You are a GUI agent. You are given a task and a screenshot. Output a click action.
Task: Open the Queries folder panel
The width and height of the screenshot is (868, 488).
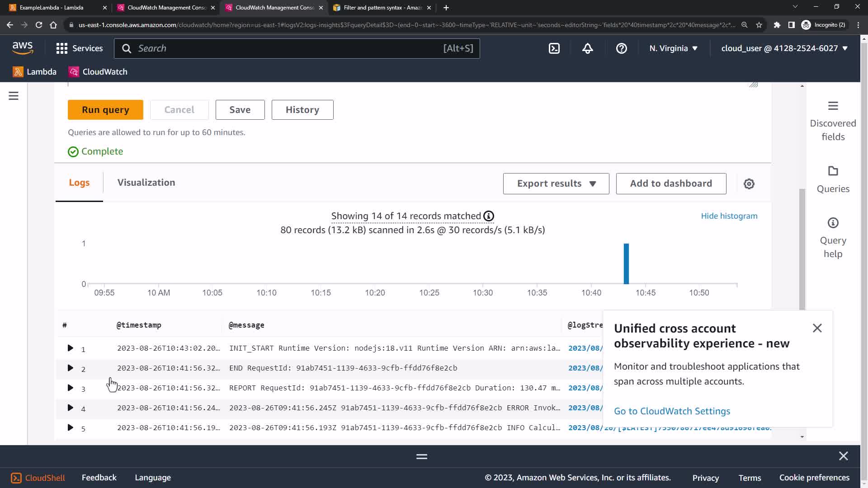[x=832, y=179]
